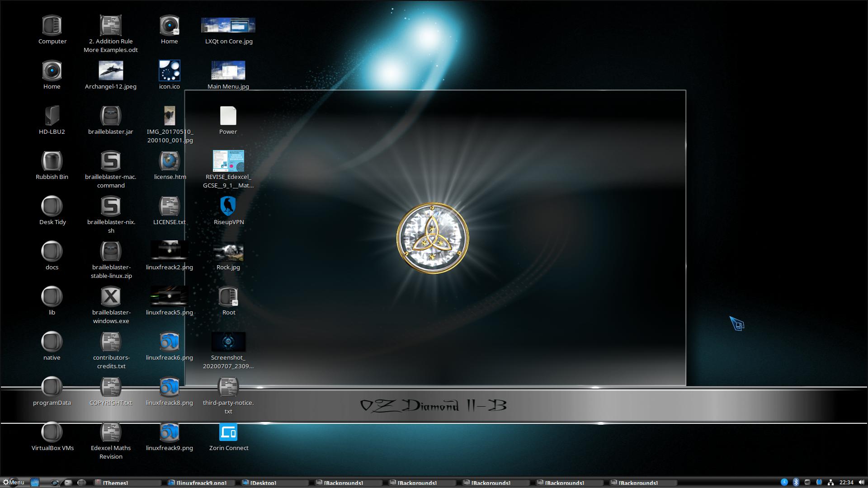Open linuxfreack9.png file
Image resolution: width=868 pixels, height=488 pixels.
pyautogui.click(x=170, y=432)
